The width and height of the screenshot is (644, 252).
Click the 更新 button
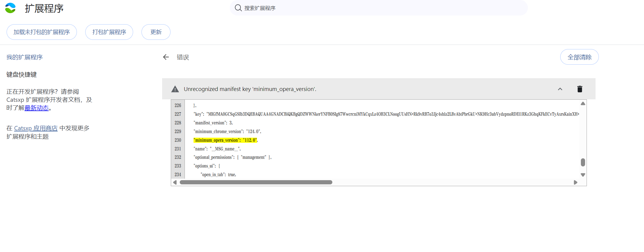click(x=156, y=32)
